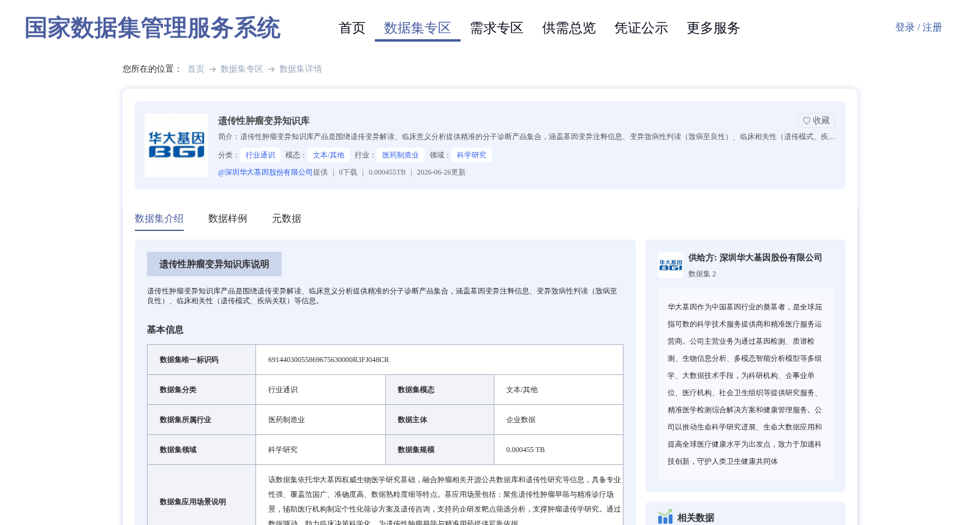The height and width of the screenshot is (525, 980).
Task: Click the 企业数据 value cell
Action: [559, 420]
